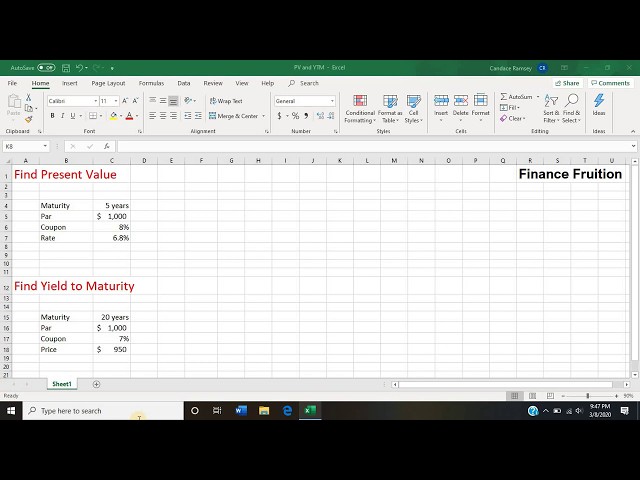640x480 pixels.
Task: Click Increase Indent icon
Action: coord(198,116)
